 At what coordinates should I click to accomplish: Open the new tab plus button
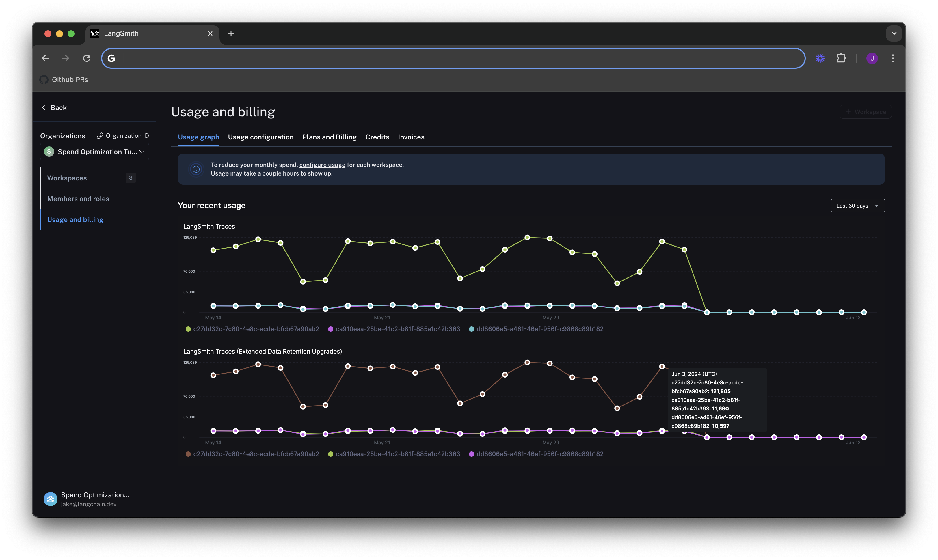click(x=231, y=33)
